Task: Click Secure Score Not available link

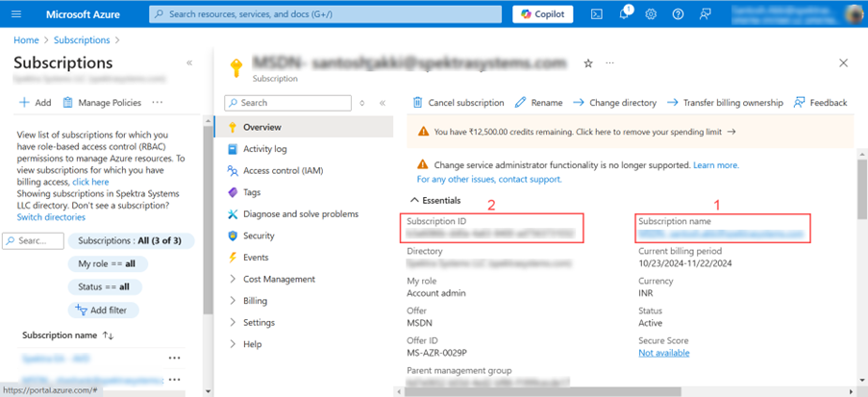Action: 663,353
